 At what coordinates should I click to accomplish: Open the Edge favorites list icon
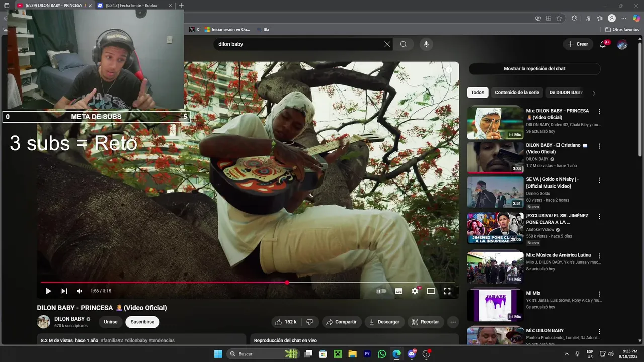pos(600,18)
